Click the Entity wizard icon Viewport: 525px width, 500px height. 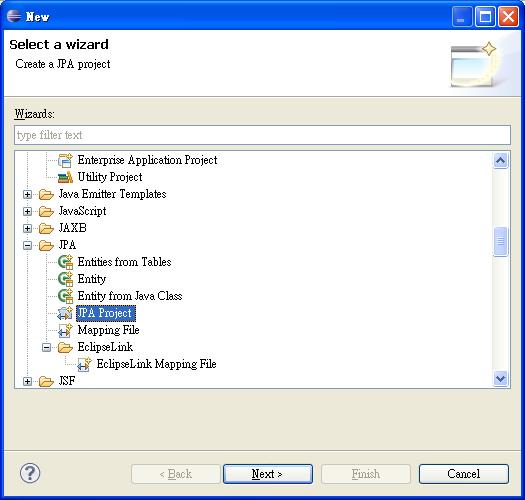pos(65,279)
